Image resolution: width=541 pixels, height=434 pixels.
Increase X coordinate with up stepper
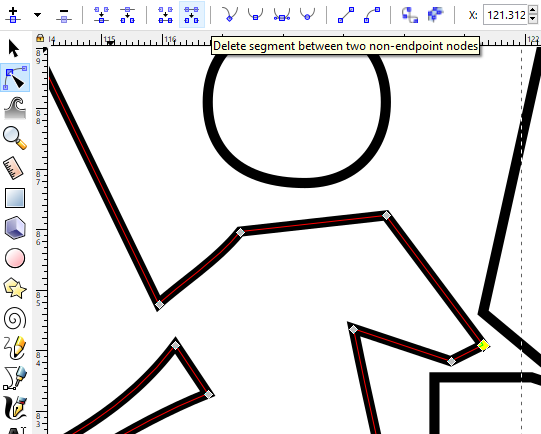(533, 10)
